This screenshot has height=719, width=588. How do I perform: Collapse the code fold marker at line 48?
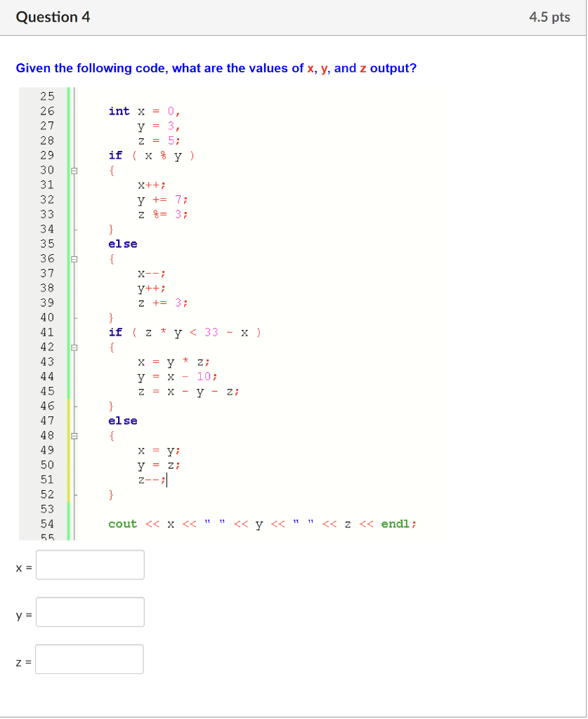74,436
